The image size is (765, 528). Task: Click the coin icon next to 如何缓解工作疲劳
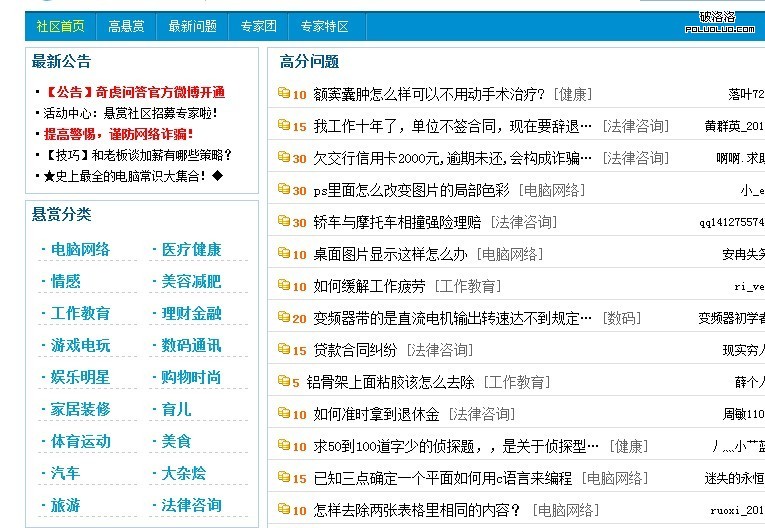284,286
